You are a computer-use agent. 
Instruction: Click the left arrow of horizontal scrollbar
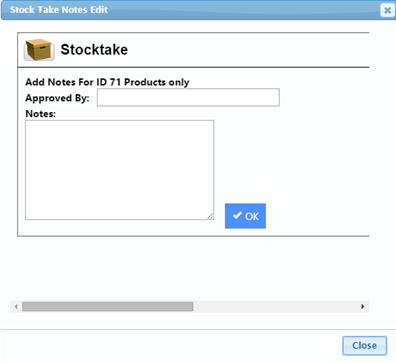click(x=16, y=306)
